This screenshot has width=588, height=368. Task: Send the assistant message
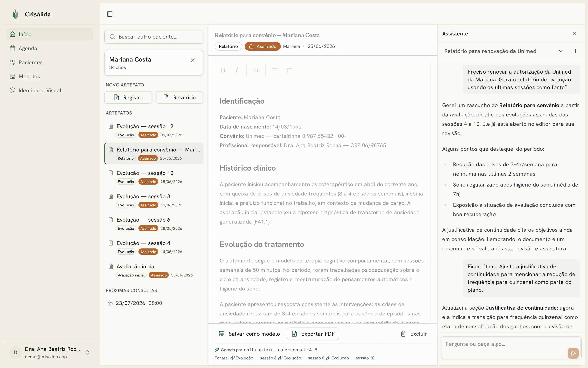[573, 353]
